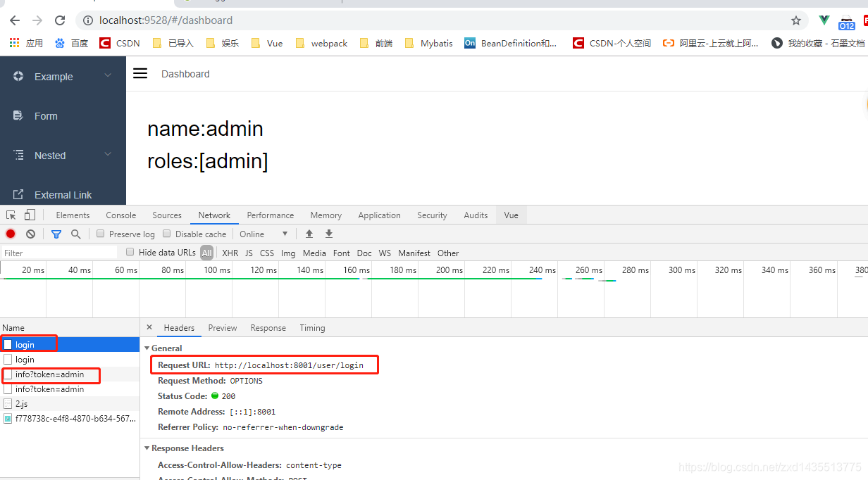The width and height of the screenshot is (868, 480).
Task: Open the Baidu bookmark
Action: (71, 43)
